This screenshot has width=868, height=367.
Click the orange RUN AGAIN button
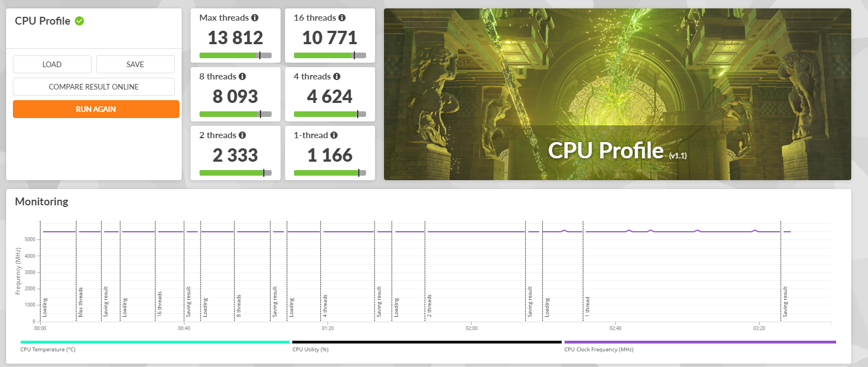(x=96, y=109)
